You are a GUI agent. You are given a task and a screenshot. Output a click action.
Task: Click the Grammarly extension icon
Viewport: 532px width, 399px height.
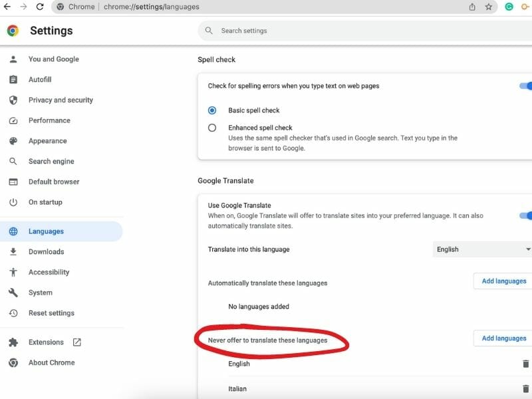pyautogui.click(x=509, y=7)
